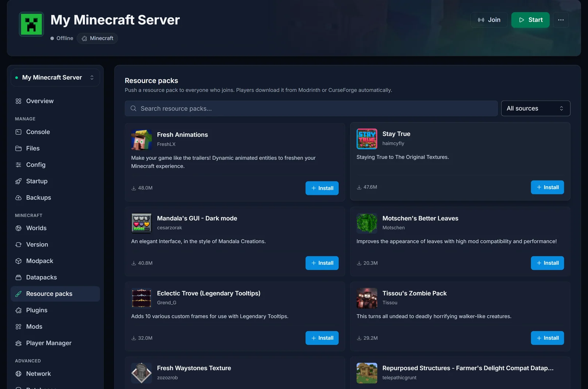Install the Stay True pack
Viewport: 588px width, 389px height.
[x=547, y=187]
